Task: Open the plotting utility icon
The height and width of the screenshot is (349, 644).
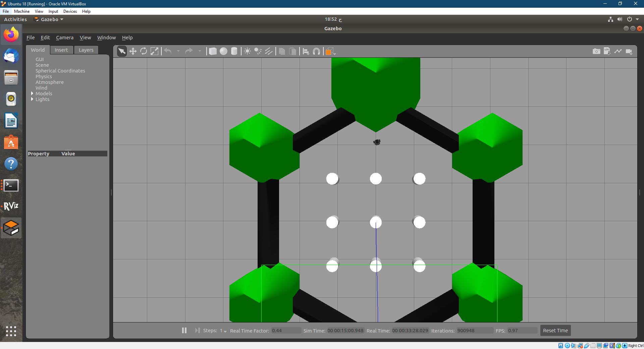Action: tap(618, 51)
